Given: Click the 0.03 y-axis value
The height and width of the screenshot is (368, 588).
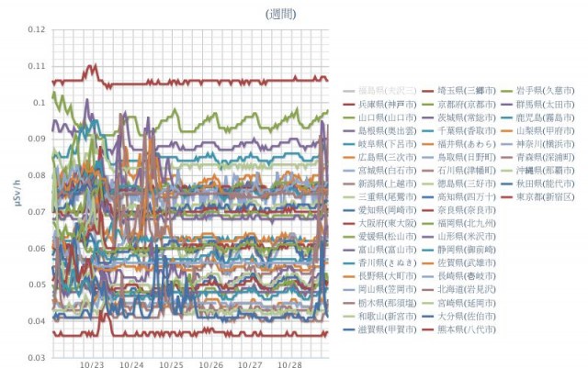Looking at the screenshot, I should tap(37, 358).
